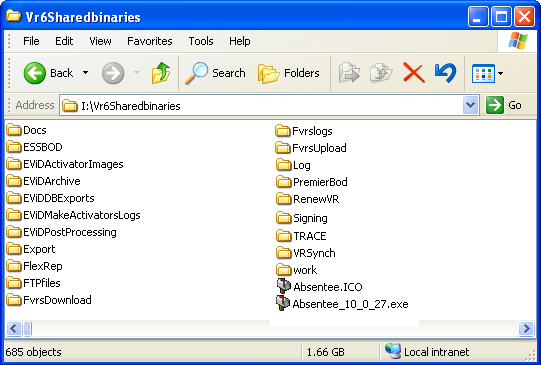
Task: Click the 685 objects status text
Action: [33, 352]
